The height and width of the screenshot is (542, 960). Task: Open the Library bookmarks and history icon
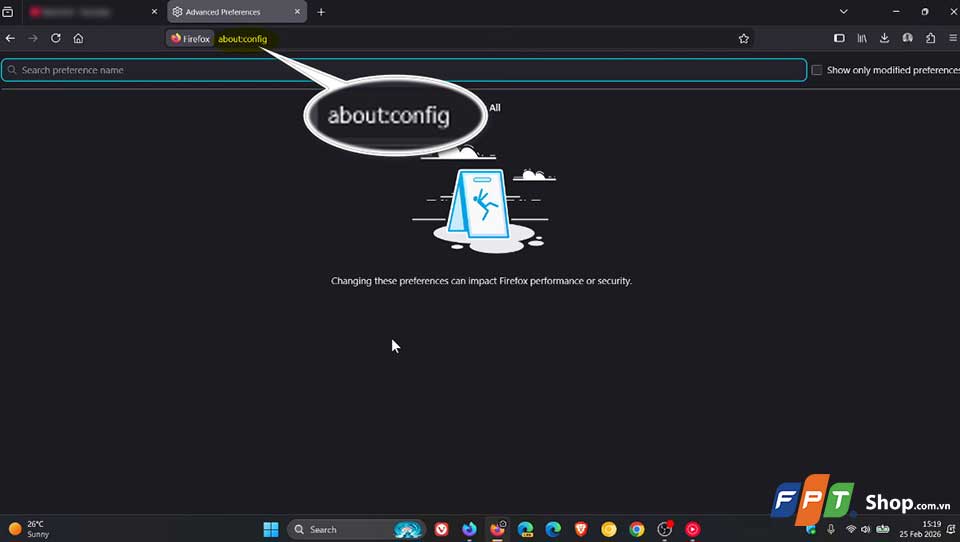tap(862, 39)
